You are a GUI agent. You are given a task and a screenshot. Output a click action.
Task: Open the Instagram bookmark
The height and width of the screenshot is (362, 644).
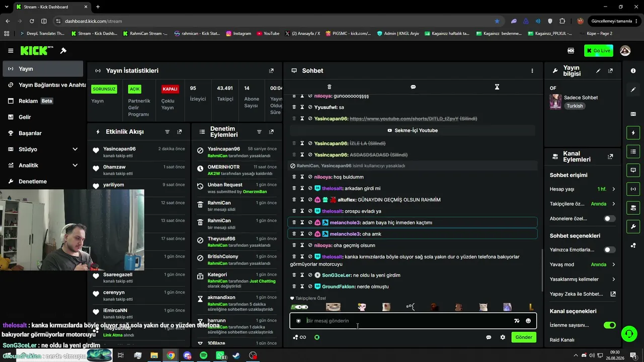tap(238, 34)
